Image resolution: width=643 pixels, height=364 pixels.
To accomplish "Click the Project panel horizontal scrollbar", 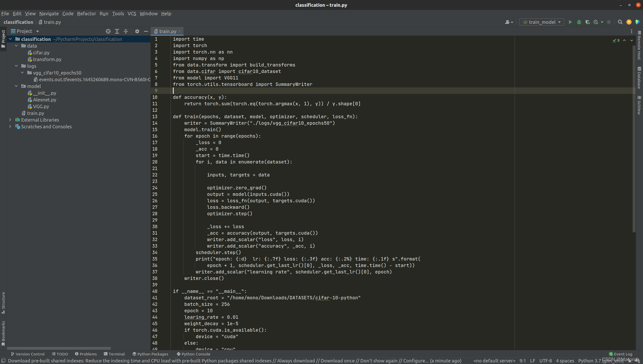I will pyautogui.click(x=59, y=348).
